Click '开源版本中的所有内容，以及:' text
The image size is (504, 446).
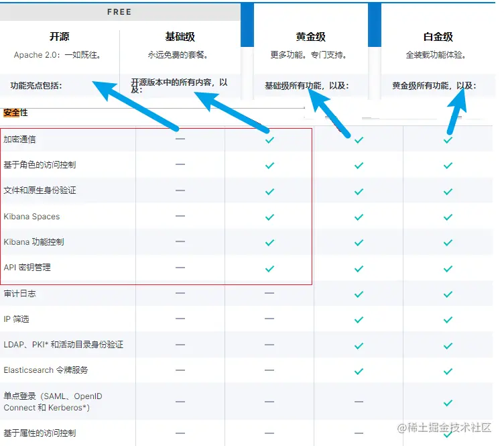coord(179,86)
